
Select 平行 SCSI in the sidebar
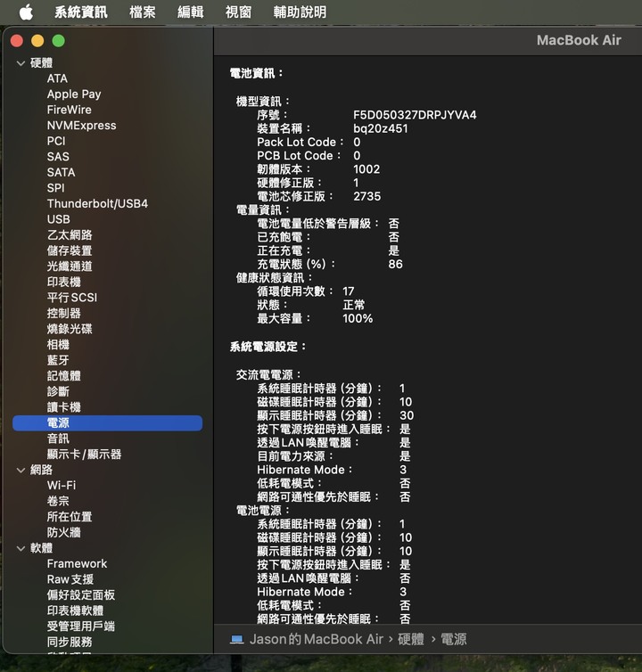pyautogui.click(x=72, y=298)
